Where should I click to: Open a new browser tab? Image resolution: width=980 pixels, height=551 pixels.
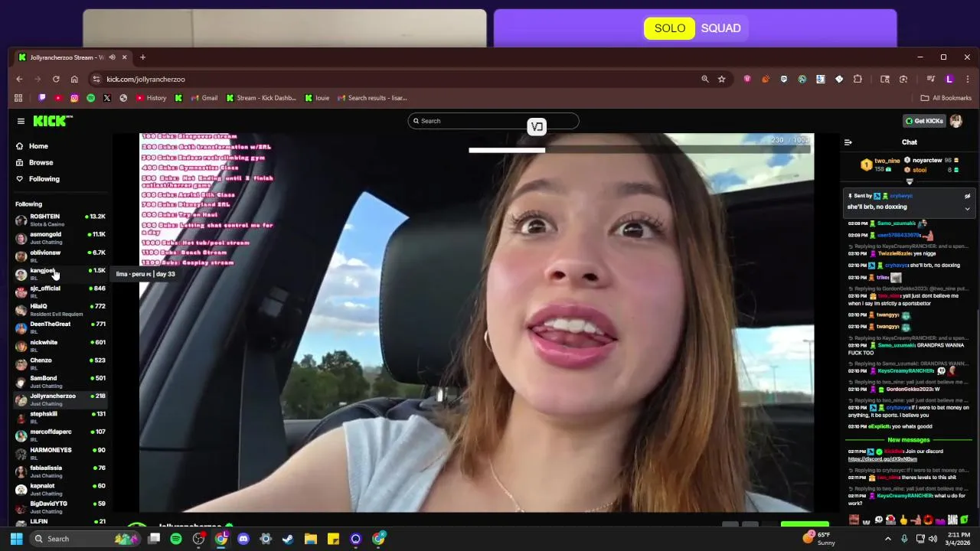[142, 57]
